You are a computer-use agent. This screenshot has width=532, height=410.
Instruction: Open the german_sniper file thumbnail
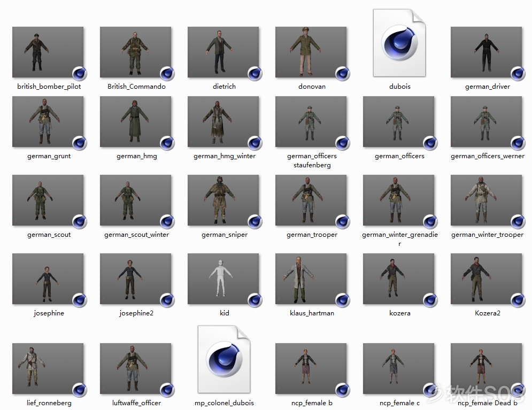[223, 200]
